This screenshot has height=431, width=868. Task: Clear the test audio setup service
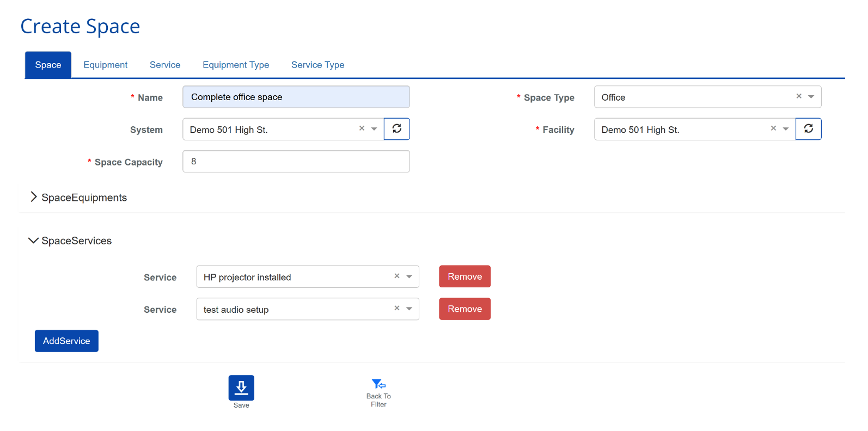(x=397, y=308)
